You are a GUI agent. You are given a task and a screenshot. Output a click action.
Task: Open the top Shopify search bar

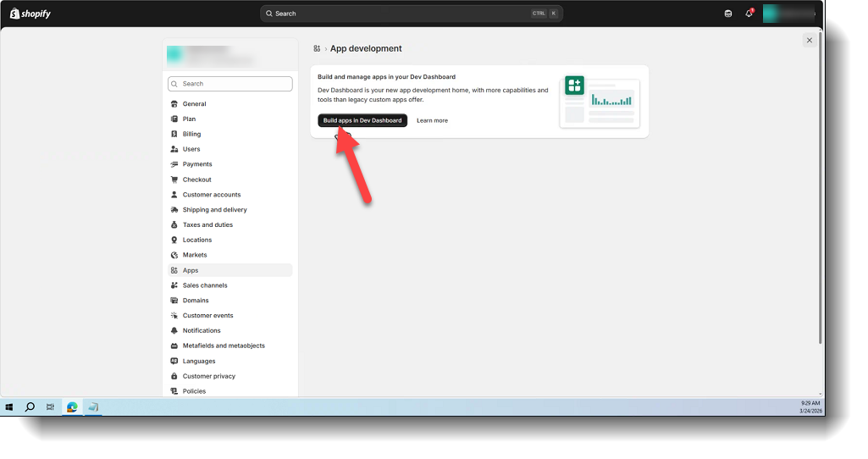pyautogui.click(x=412, y=14)
